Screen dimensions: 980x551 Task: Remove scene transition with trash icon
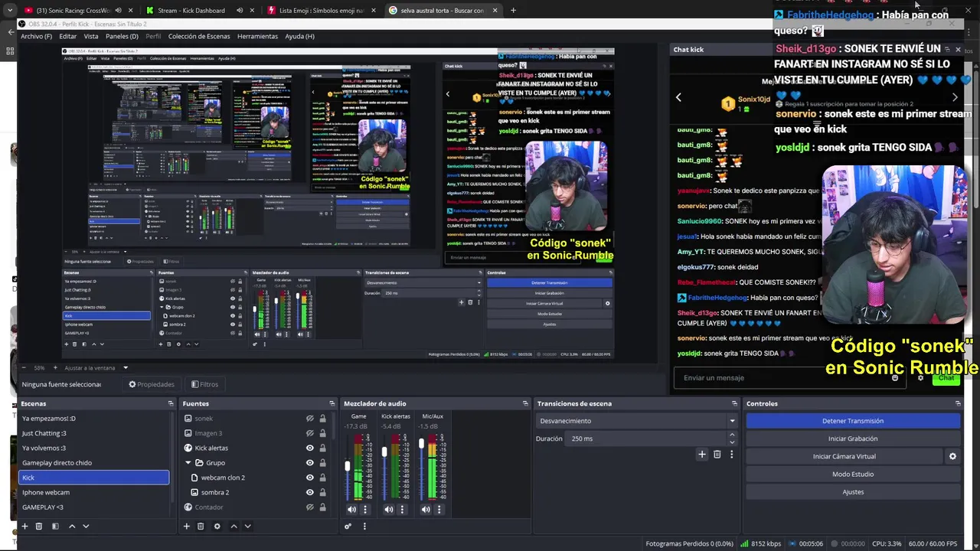tap(717, 454)
